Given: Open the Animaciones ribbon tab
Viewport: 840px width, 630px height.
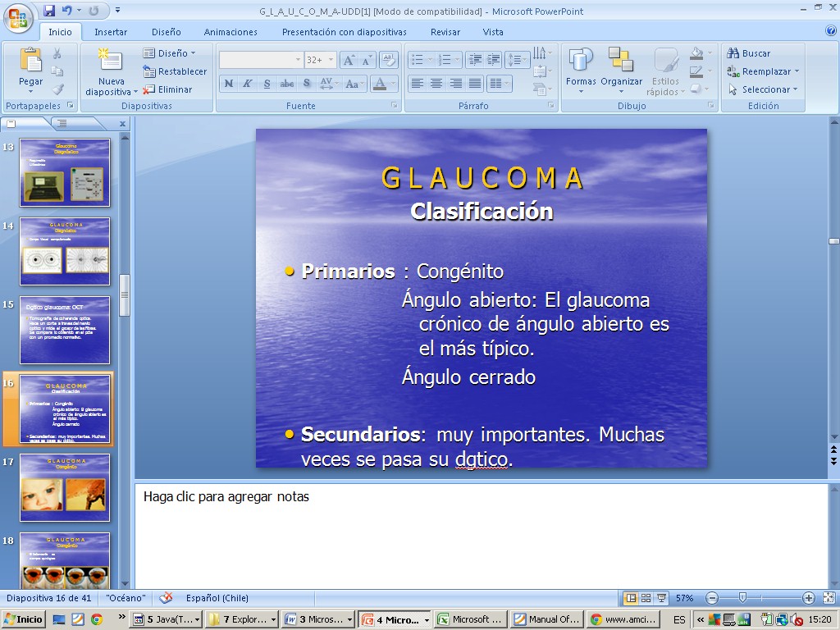Looking at the screenshot, I should tap(231, 32).
